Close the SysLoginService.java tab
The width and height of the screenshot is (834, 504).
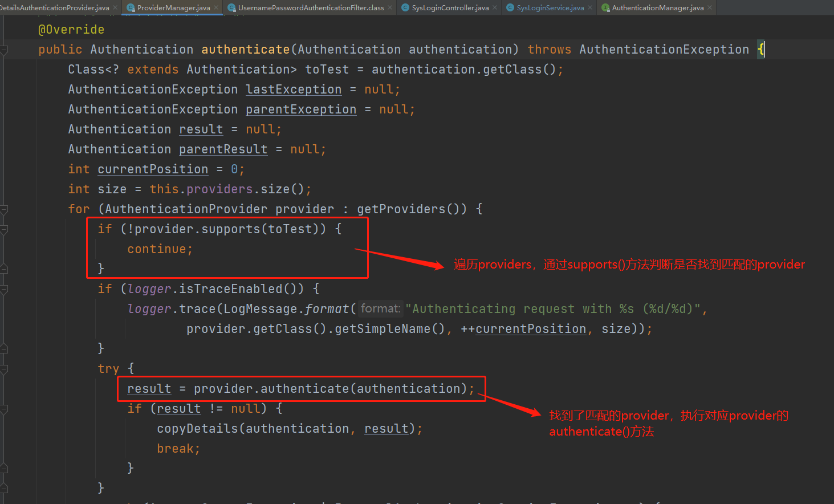[590, 7]
